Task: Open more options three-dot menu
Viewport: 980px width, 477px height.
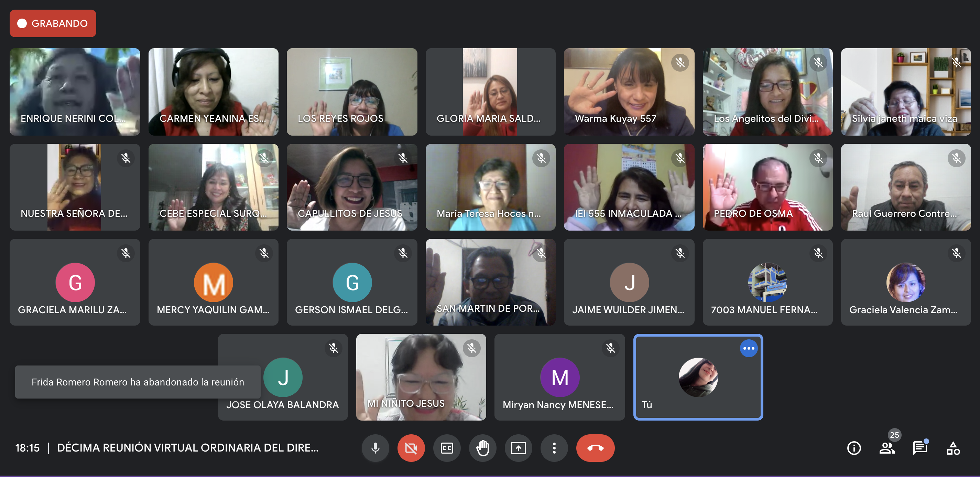Action: (554, 448)
